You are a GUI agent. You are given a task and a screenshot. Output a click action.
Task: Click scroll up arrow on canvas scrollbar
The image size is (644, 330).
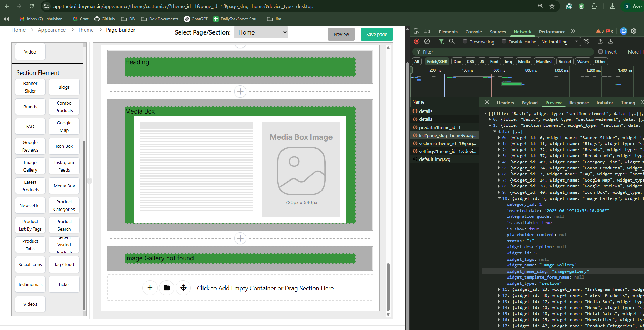(388, 47)
